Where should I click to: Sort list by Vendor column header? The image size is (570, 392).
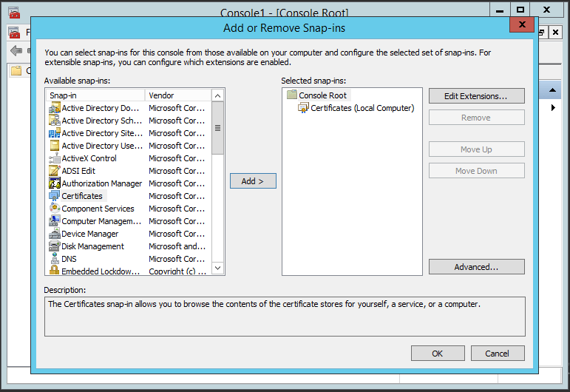pos(177,95)
